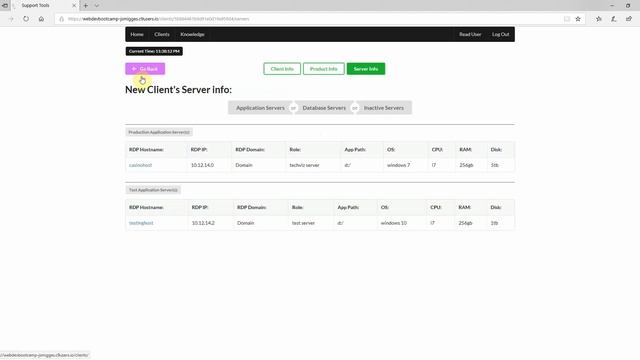Viewport: 640px width, 360px height.
Task: Open a new browser tab
Action: coord(86,6)
